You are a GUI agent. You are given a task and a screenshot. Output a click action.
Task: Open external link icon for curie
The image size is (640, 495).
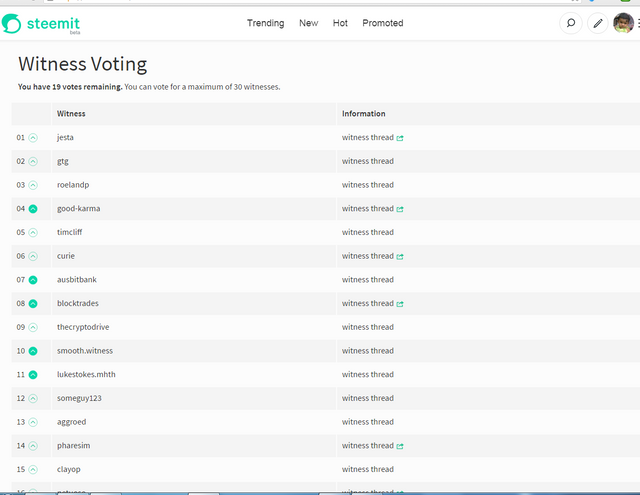[400, 257]
